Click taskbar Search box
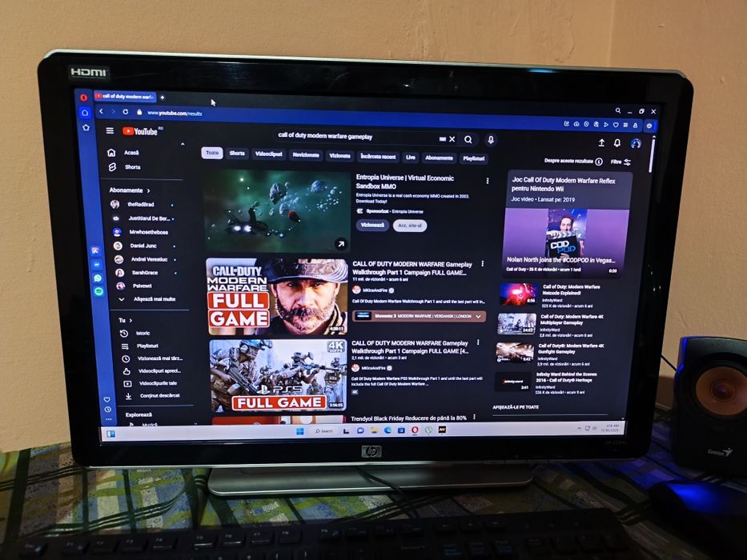Image resolution: width=747 pixels, height=560 pixels. 324,431
